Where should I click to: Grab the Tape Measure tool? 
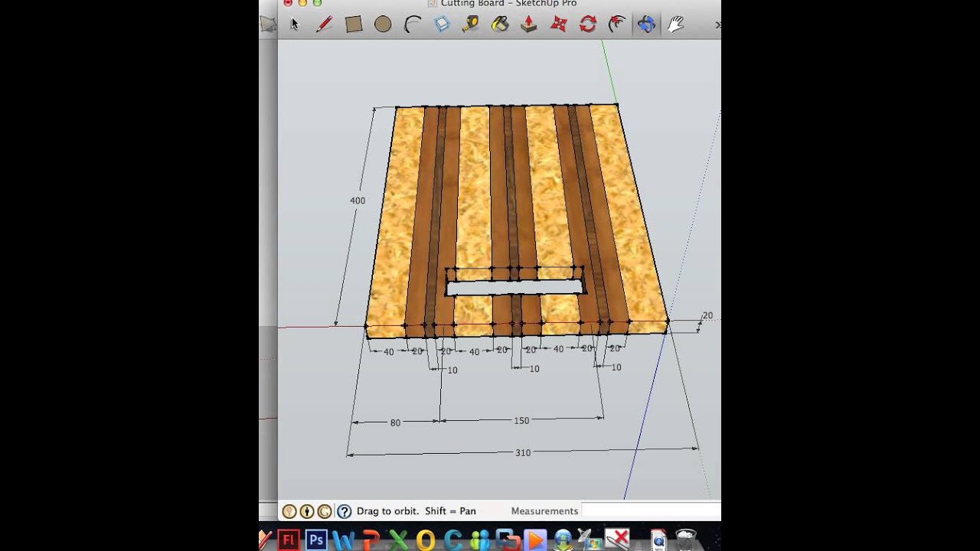pyautogui.click(x=469, y=24)
